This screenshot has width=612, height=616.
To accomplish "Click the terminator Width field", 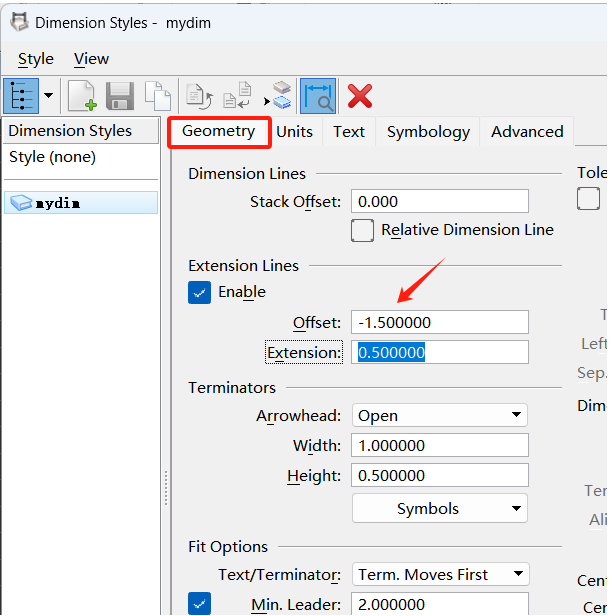I will (440, 446).
